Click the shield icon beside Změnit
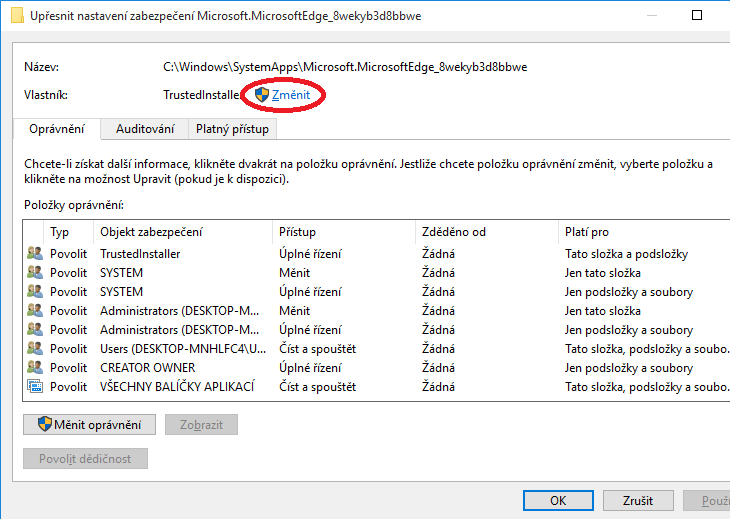The height and width of the screenshot is (519, 730). click(262, 95)
